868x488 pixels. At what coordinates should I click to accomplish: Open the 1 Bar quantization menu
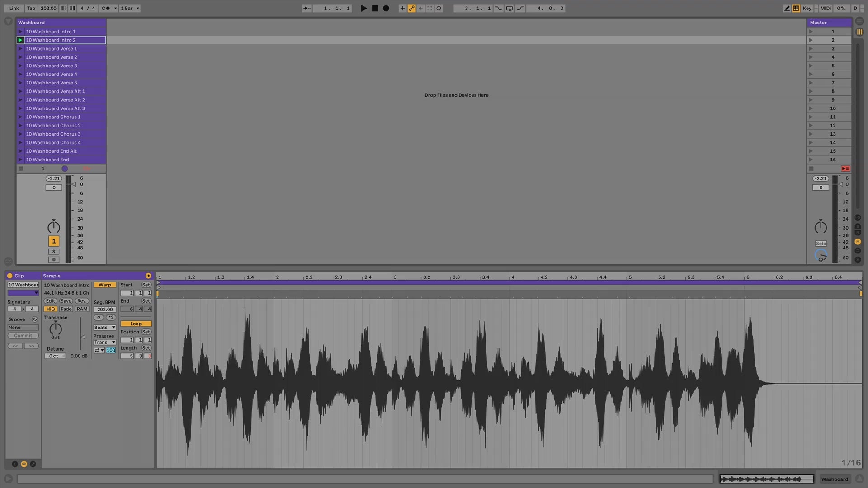130,8
